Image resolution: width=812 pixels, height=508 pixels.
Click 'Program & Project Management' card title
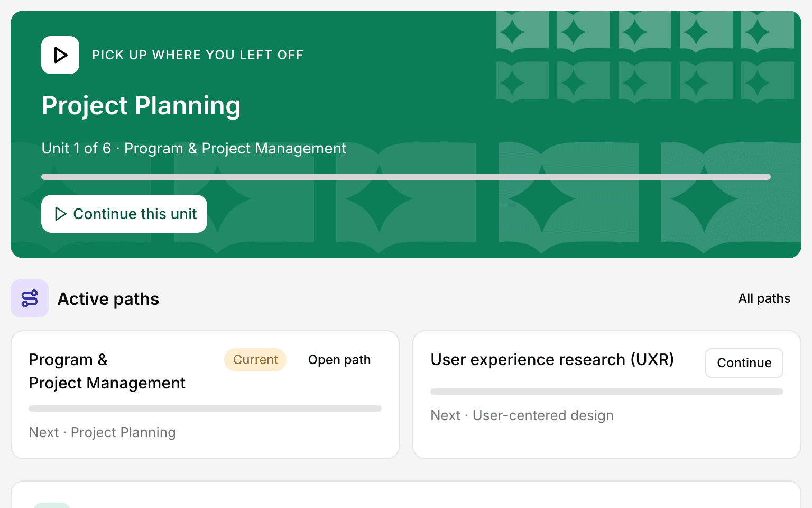(107, 371)
